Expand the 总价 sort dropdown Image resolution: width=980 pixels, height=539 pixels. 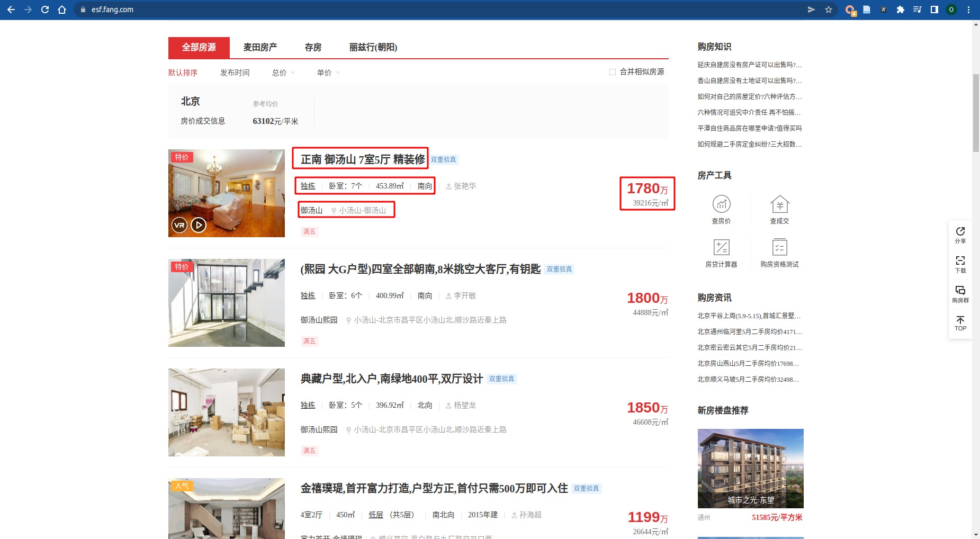tap(283, 73)
